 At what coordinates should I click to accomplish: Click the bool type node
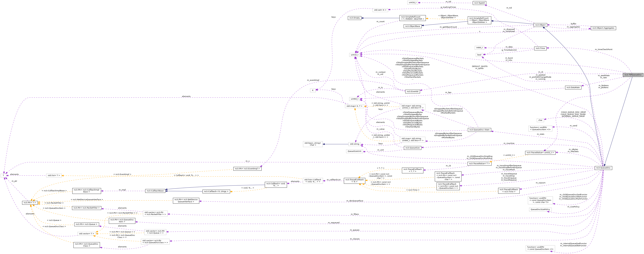click(479, 55)
